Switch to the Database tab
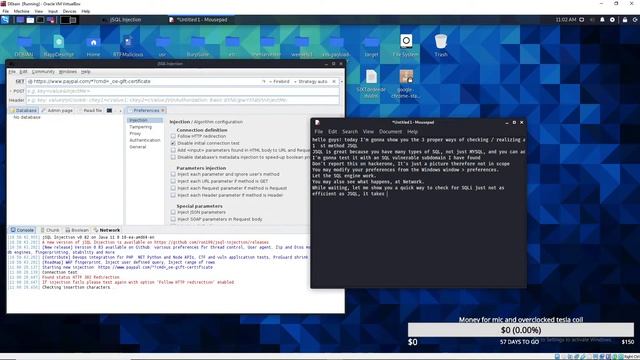 tap(24, 111)
